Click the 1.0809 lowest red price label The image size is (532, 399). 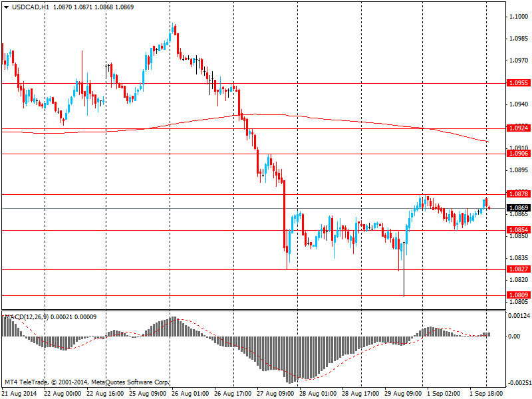(518, 295)
